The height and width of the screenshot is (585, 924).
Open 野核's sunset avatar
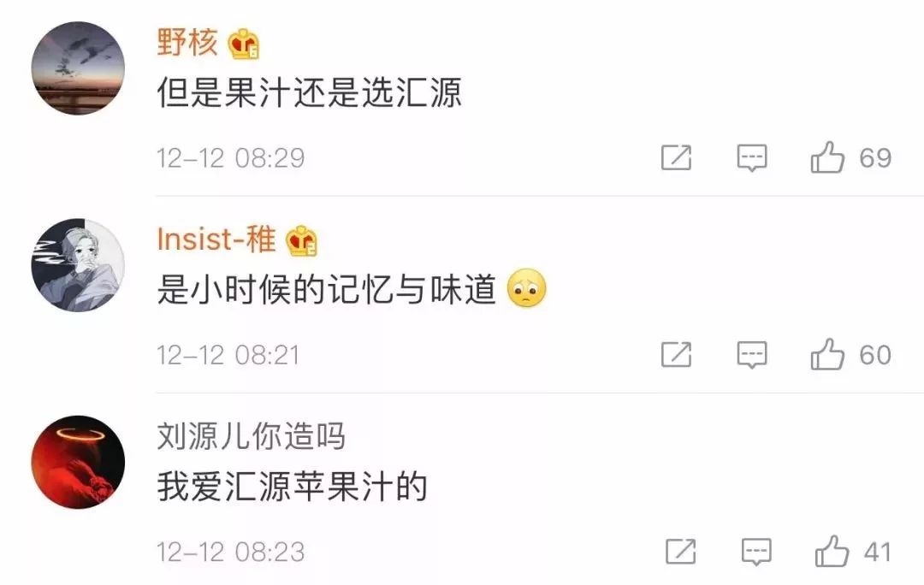coord(78,68)
